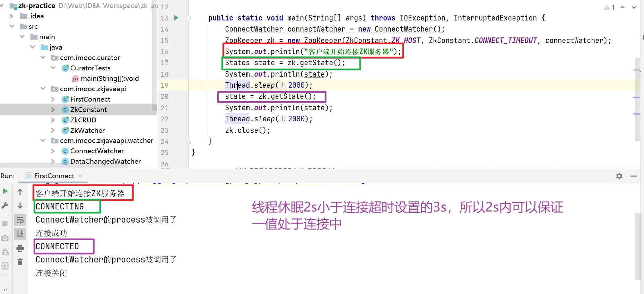Screen dimensions: 644x294
Task: Expand the ZkWatcher class node
Action: [x=53, y=130]
